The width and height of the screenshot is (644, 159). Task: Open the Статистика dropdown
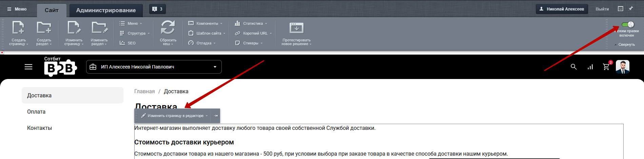click(251, 23)
